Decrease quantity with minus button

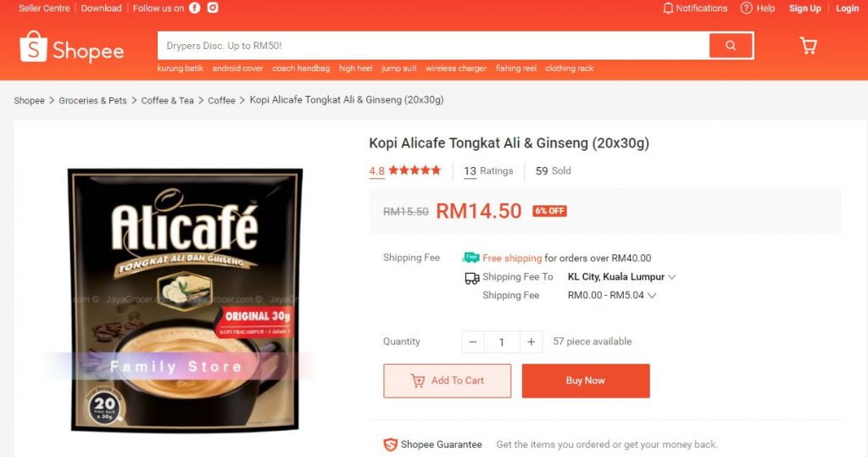(473, 342)
